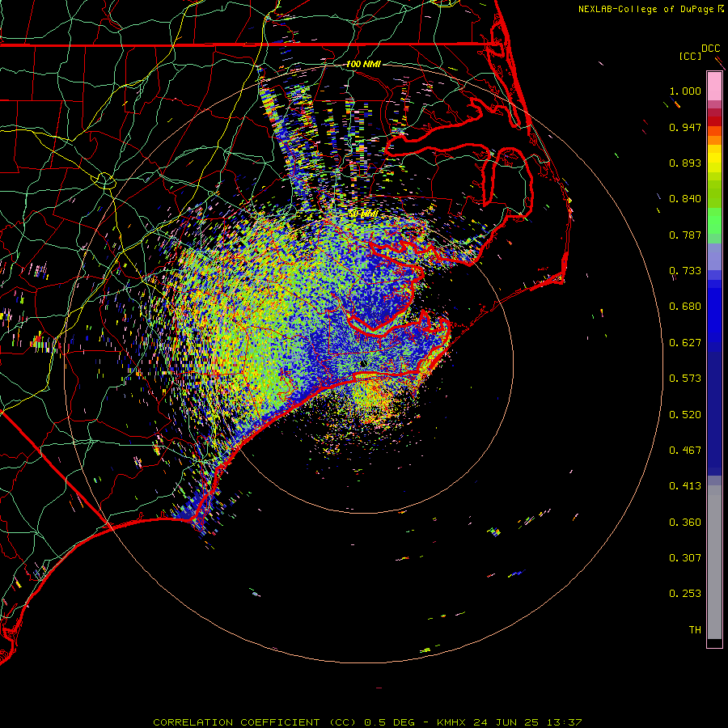Viewport: 728px width, 728px height.
Task: Click the TH threshold label
Action: coord(695,630)
